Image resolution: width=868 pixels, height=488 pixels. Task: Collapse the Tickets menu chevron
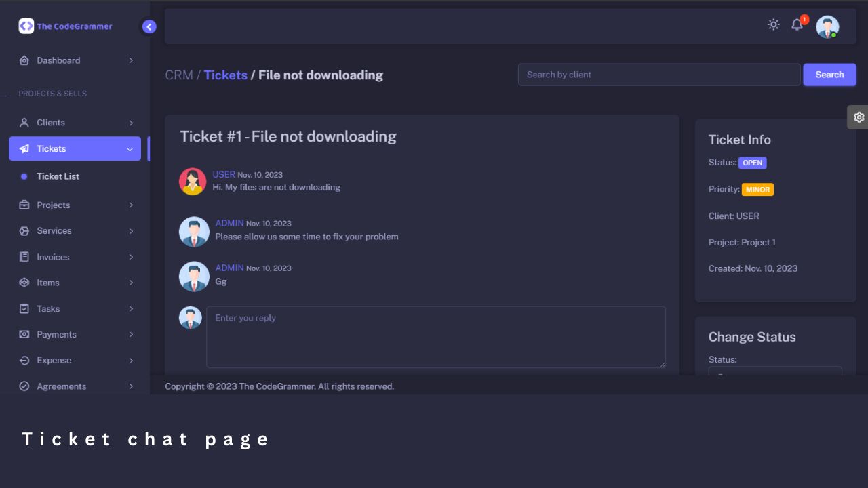coord(130,149)
